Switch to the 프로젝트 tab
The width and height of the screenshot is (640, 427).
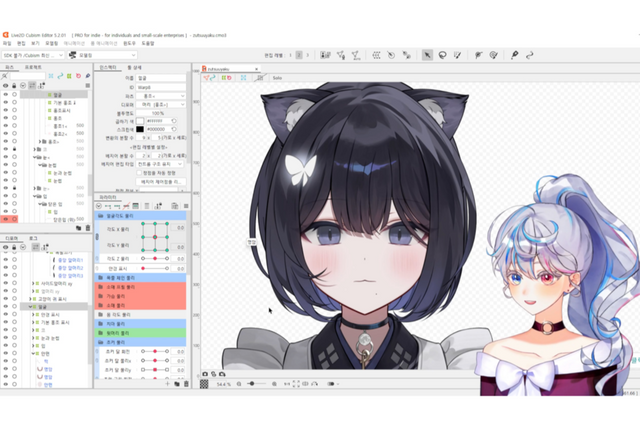click(32, 66)
